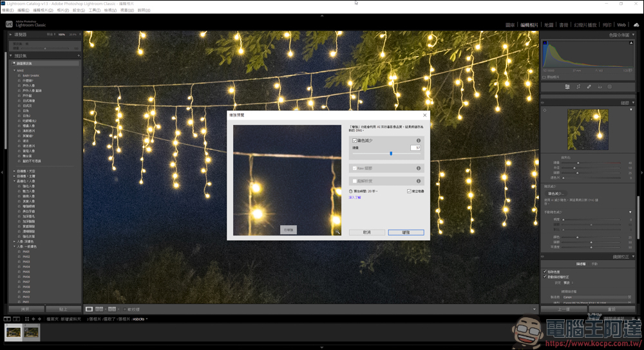
Task: Switch to before/after view in toolbar
Action: click(x=111, y=309)
